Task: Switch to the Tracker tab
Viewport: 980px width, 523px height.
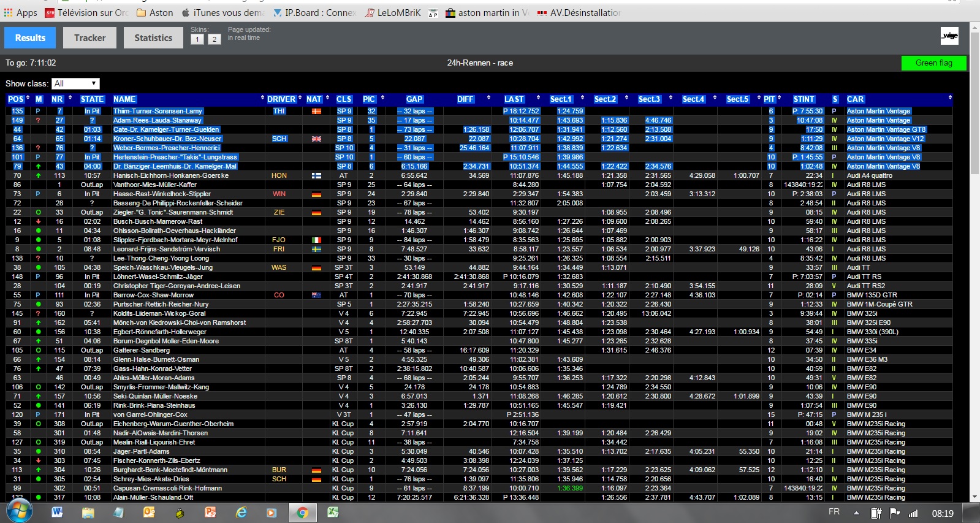Action: point(90,38)
